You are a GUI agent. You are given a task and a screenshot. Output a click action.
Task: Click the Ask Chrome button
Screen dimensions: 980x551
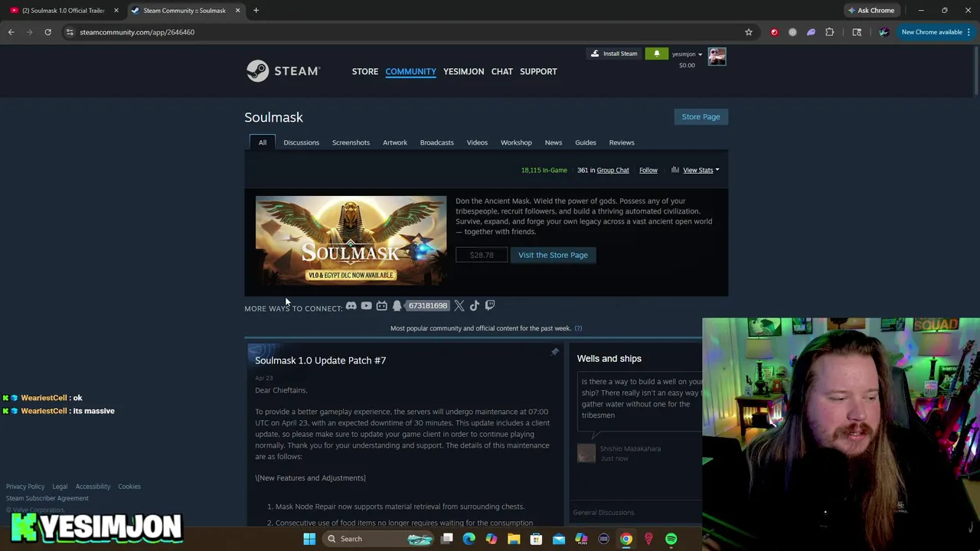point(871,10)
